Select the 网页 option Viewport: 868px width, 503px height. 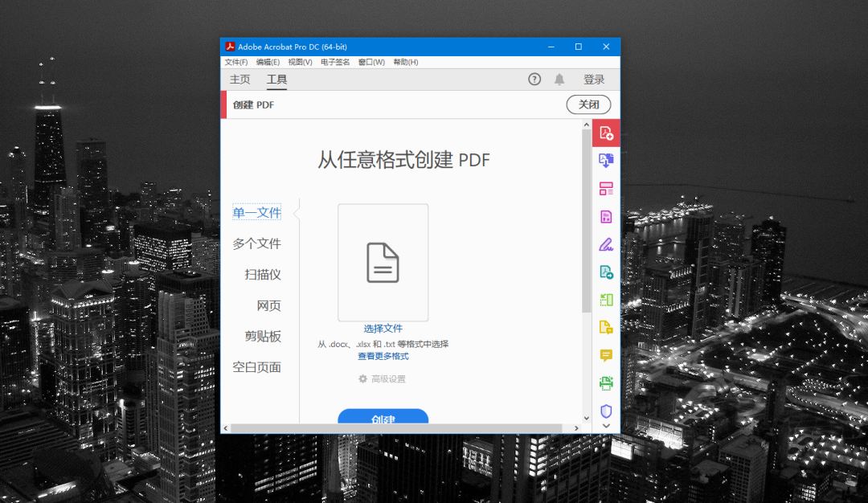(x=269, y=305)
